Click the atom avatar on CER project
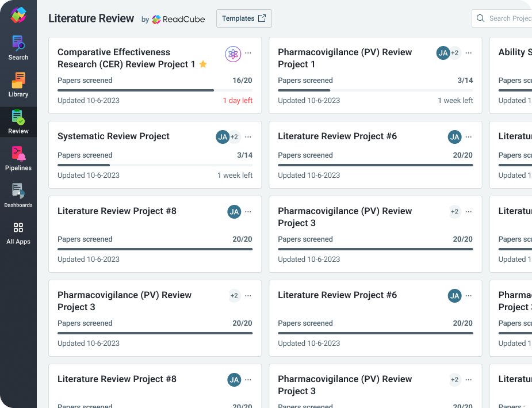Image resolution: width=532 pixels, height=408 pixels. coord(233,54)
